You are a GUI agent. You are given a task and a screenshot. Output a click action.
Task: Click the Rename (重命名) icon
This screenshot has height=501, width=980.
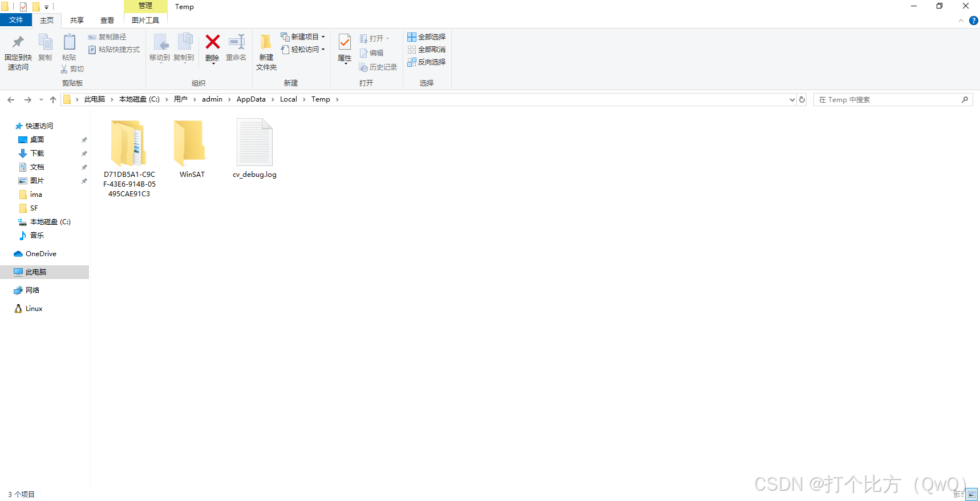tap(236, 42)
